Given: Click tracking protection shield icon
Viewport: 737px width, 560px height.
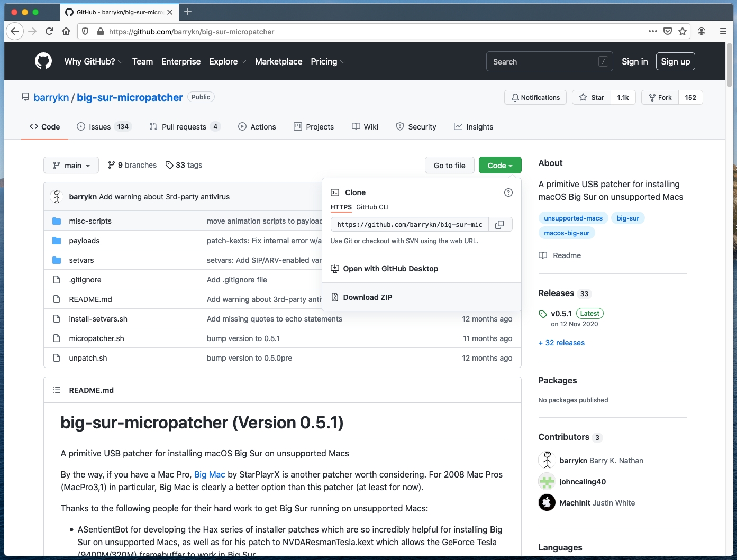Looking at the screenshot, I should click(85, 31).
